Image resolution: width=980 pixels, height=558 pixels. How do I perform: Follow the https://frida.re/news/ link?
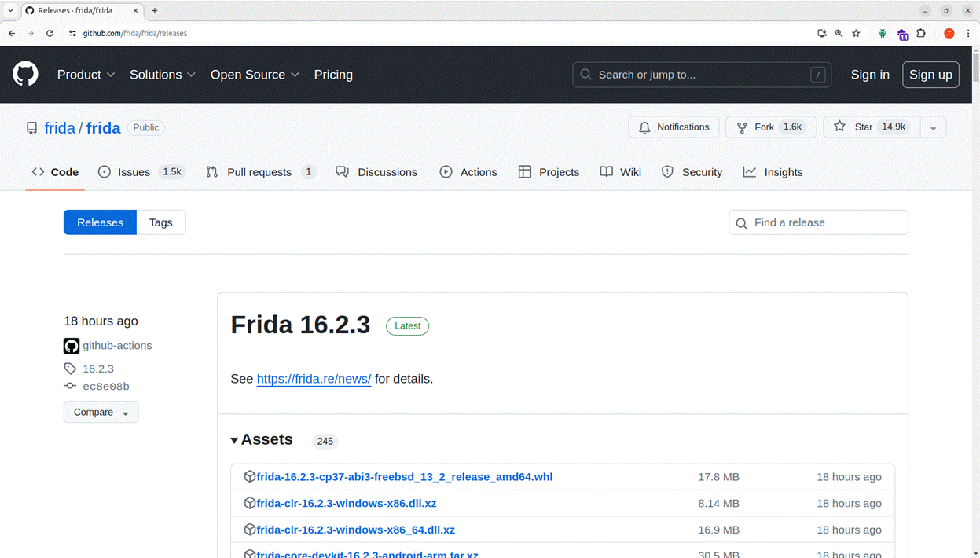[314, 379]
